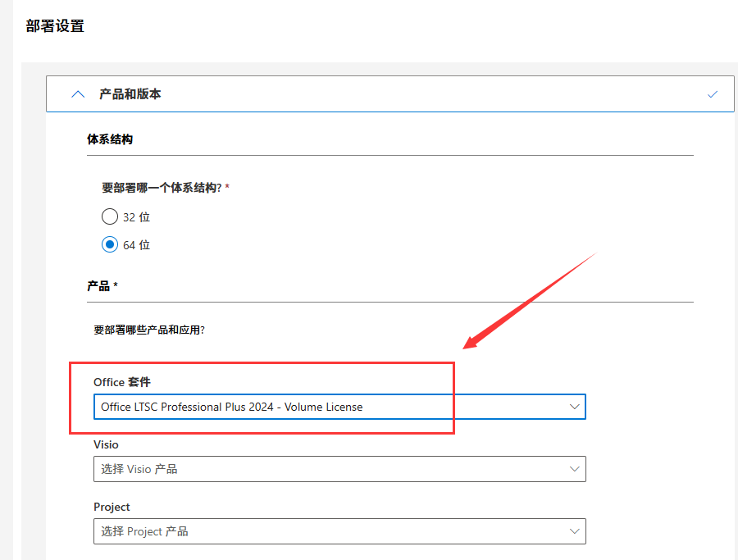This screenshot has height=560, width=738.
Task: Open the 选择 Visio 产品 dropdown
Action: tap(339, 469)
